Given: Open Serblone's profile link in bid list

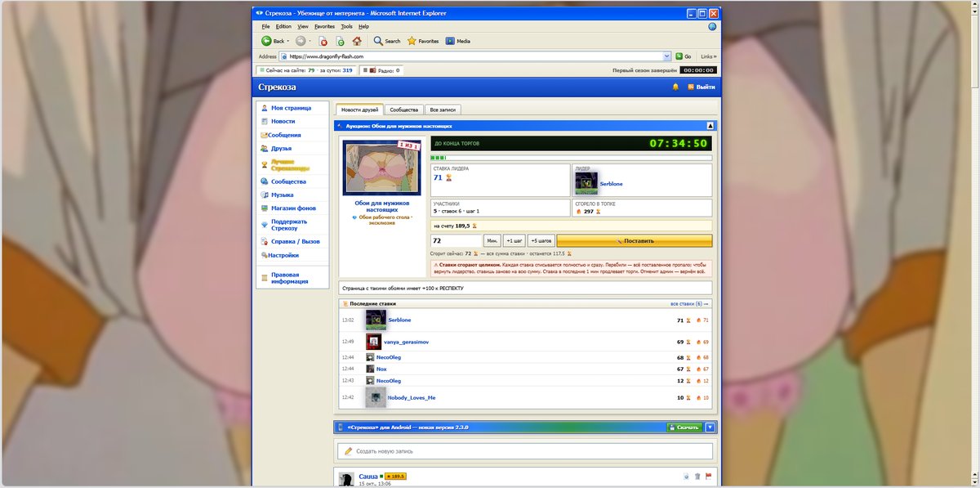Looking at the screenshot, I should tap(399, 320).
